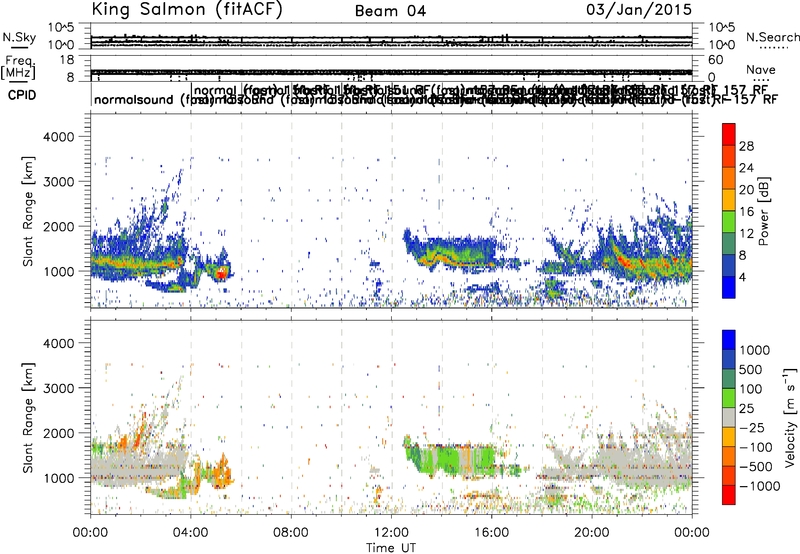Click the 'Beam 04' label
Image resolution: width=800 pixels, height=554 pixels.
390,11
